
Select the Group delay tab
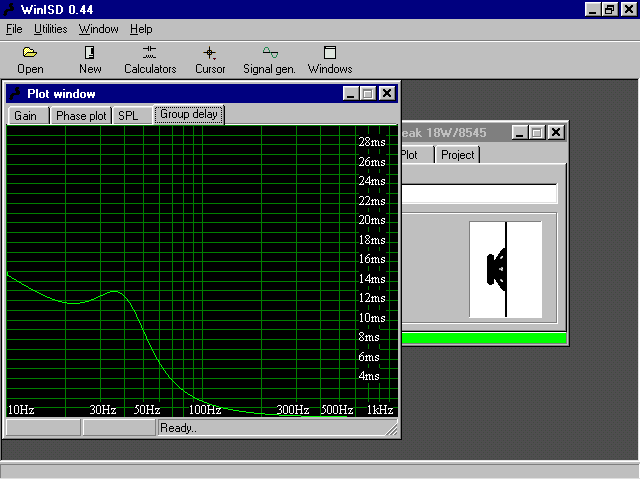point(189,114)
